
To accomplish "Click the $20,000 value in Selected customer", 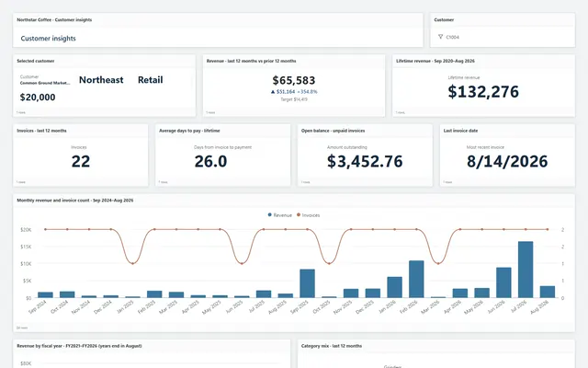I will point(38,98).
